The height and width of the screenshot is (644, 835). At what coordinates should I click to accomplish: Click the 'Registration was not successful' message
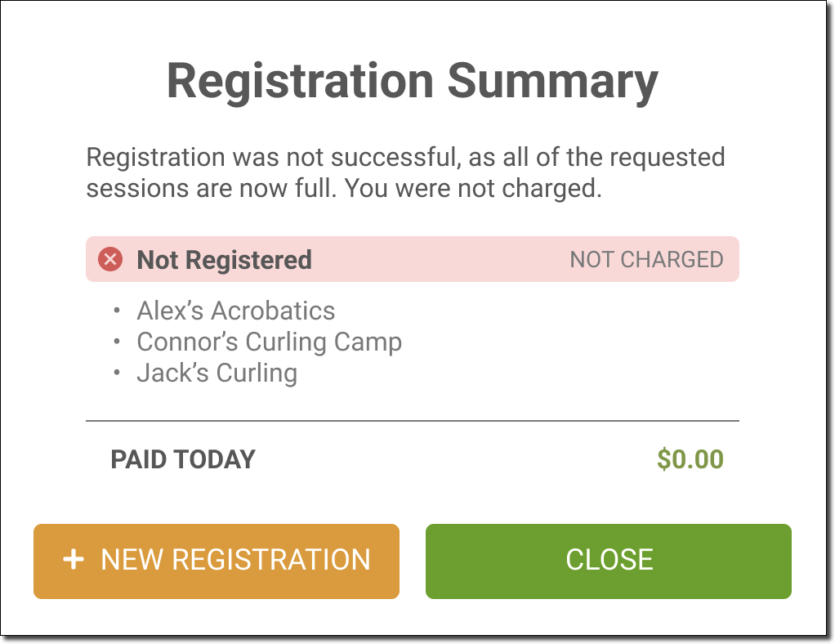pos(405,157)
